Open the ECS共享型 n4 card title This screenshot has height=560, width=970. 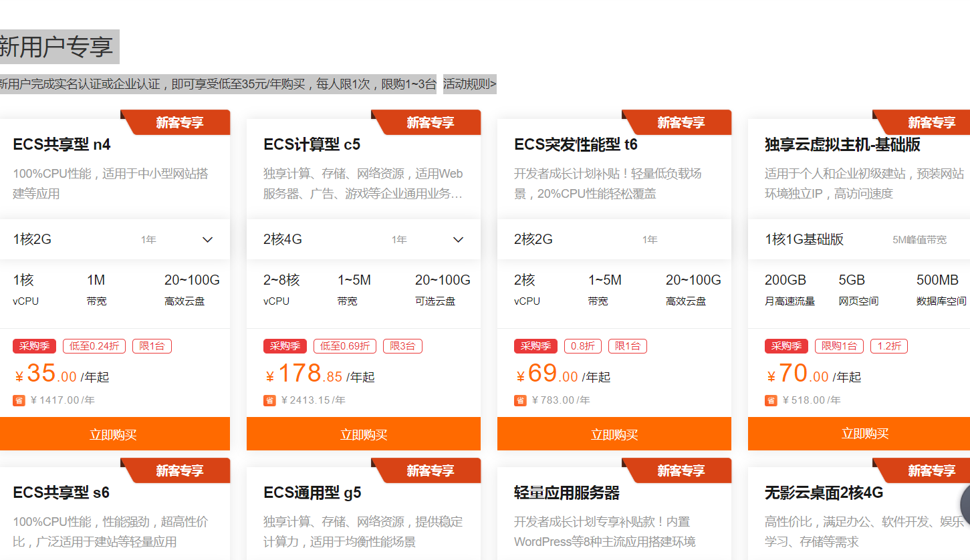pyautogui.click(x=62, y=144)
